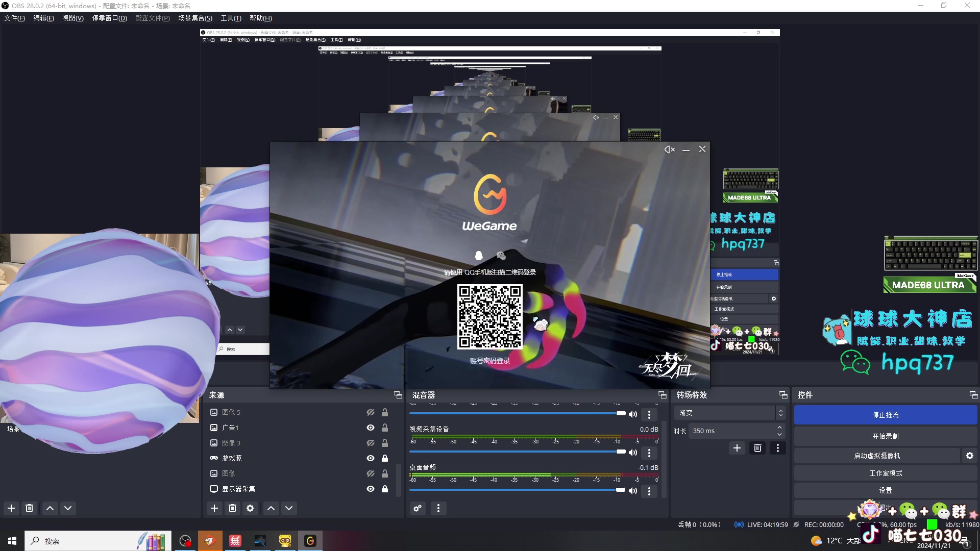Show the hidden 图像 5 source

(x=371, y=412)
